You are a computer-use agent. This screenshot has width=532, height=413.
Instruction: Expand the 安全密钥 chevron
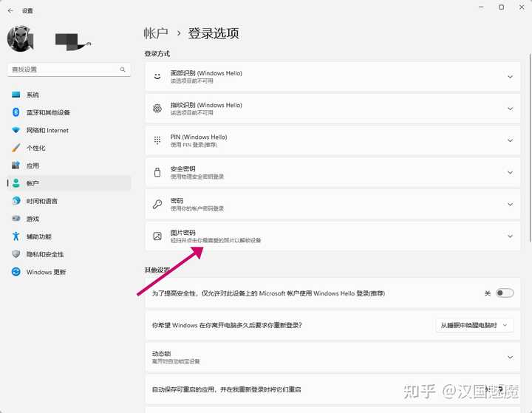pos(510,172)
